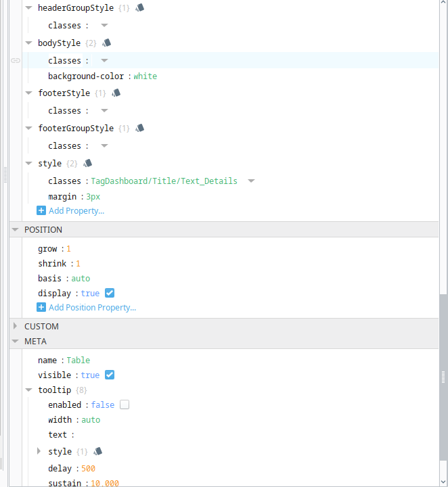This screenshot has width=448, height=487.
Task: Select the headerGroupStyle property label
Action: 76,7
